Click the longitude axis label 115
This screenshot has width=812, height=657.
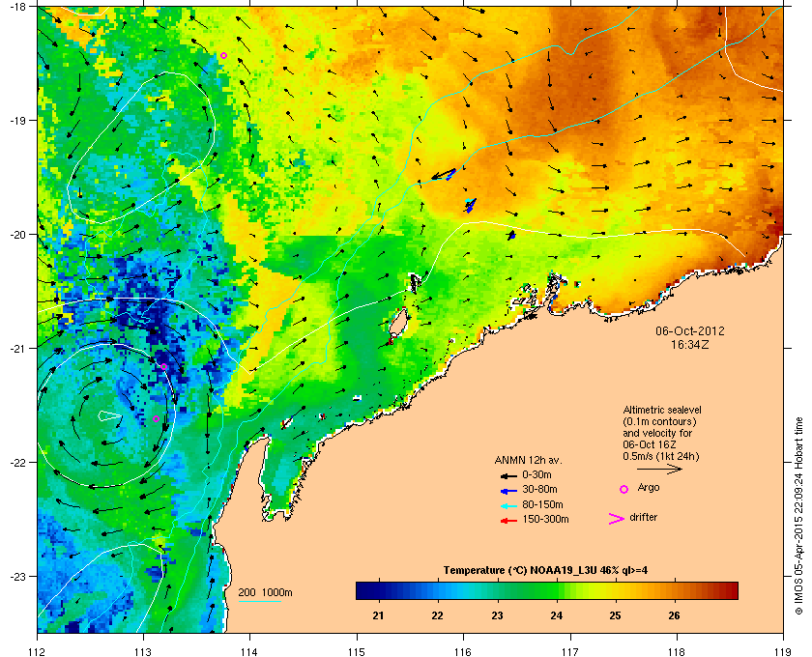[x=357, y=651]
